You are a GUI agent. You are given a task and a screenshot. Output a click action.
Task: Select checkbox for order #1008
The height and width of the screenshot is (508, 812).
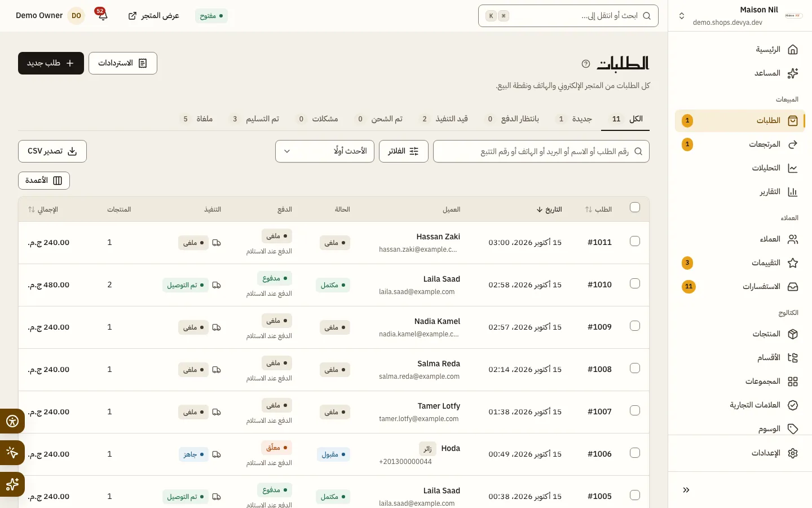point(635,369)
